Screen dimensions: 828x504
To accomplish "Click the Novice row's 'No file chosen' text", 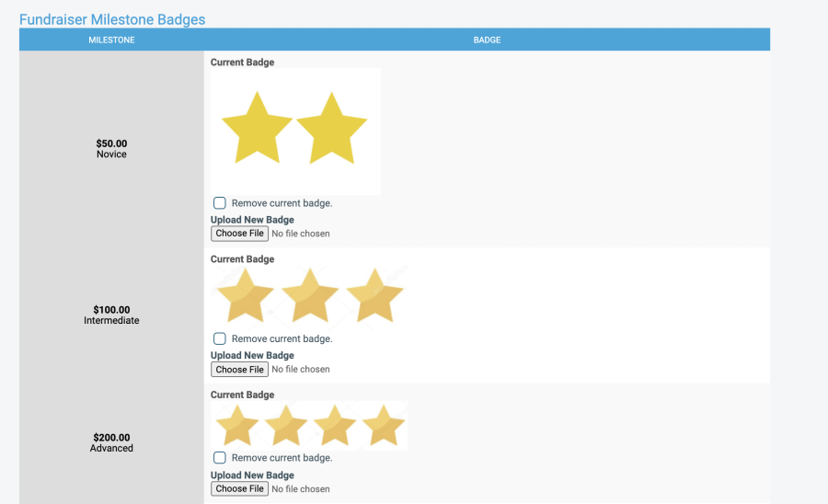I will (x=301, y=234).
